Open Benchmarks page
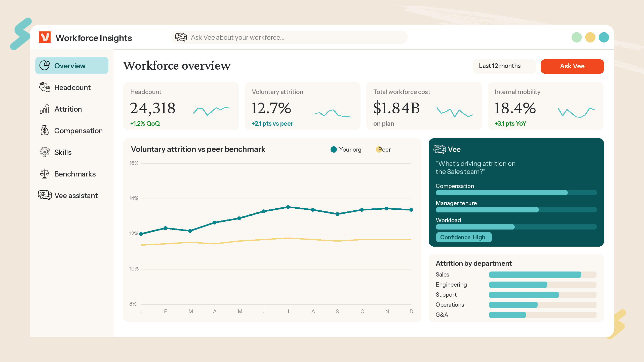 pyautogui.click(x=72, y=174)
